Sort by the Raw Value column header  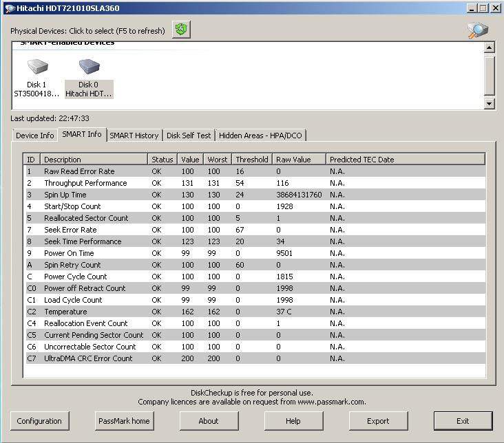pyautogui.click(x=298, y=160)
